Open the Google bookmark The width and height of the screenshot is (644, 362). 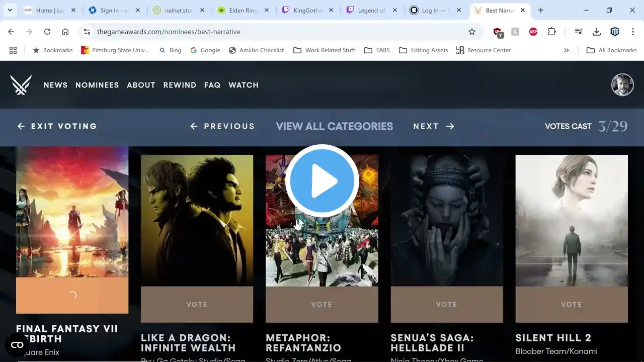[x=205, y=50]
